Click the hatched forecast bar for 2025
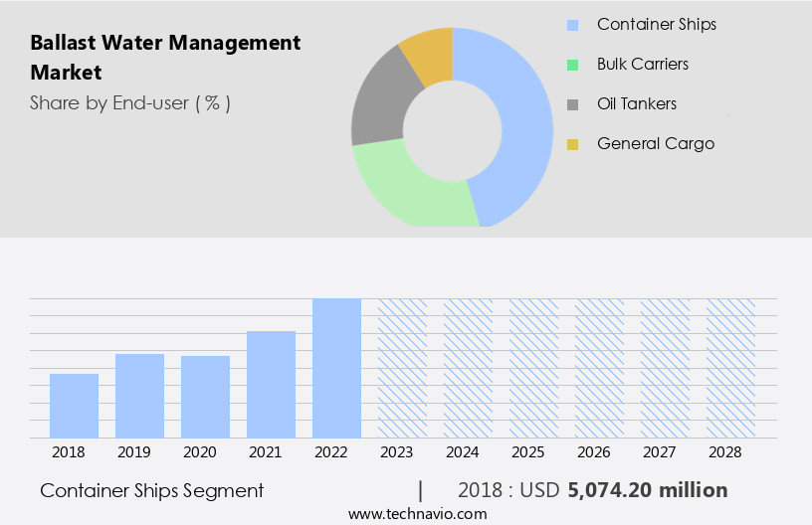The width and height of the screenshot is (812, 525). point(533,368)
